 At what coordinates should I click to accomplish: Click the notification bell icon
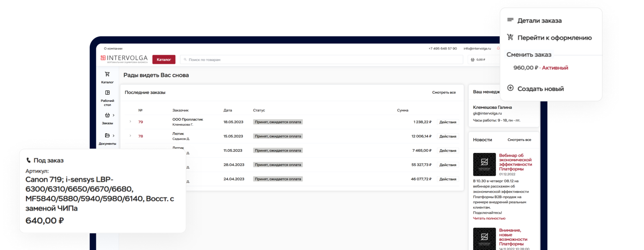point(498,48)
